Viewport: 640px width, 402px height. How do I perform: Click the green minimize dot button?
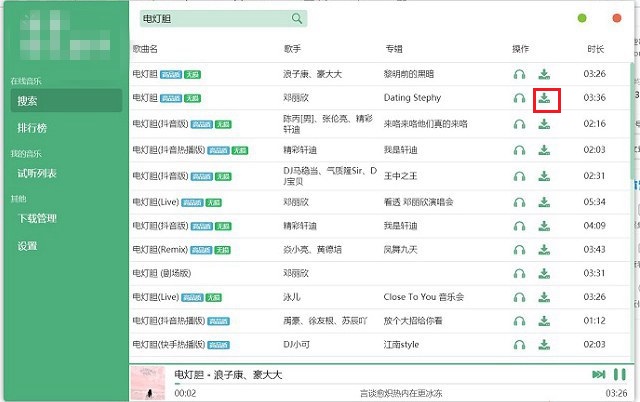[582, 18]
